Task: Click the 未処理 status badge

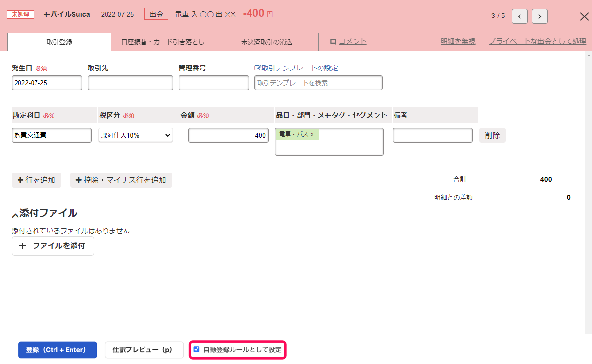Action: pos(20,15)
